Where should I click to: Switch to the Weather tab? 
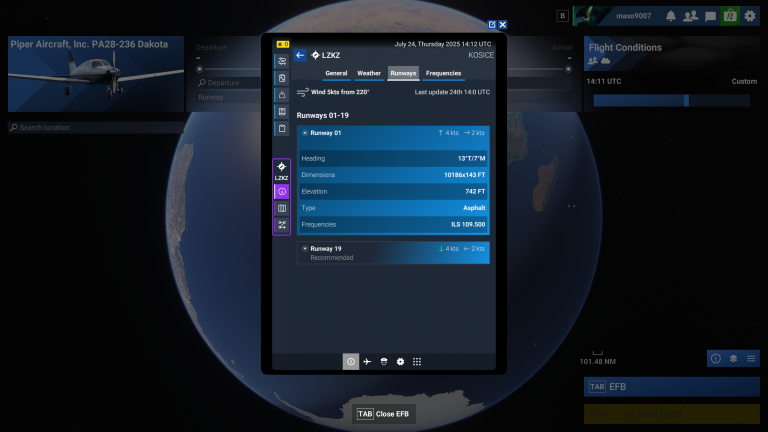coord(369,73)
